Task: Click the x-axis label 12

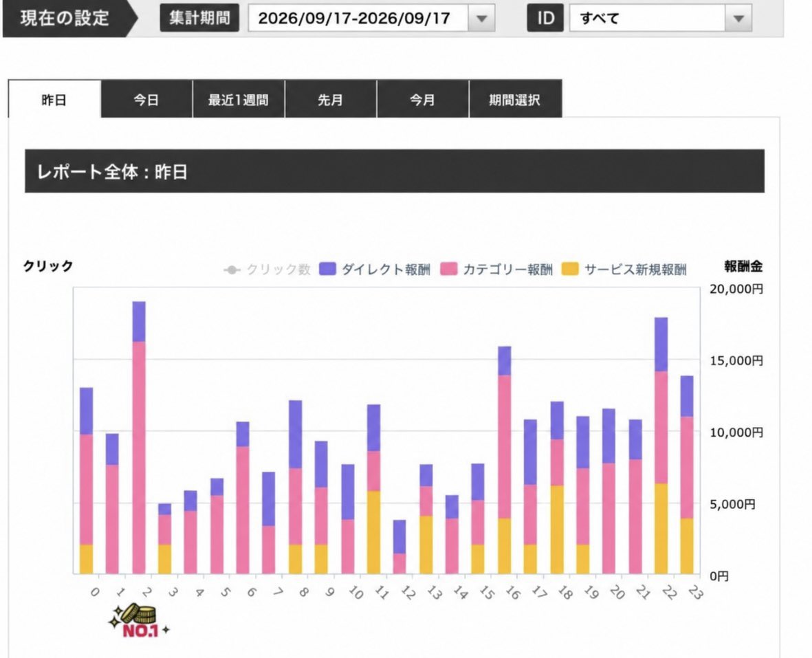Action: (x=408, y=593)
